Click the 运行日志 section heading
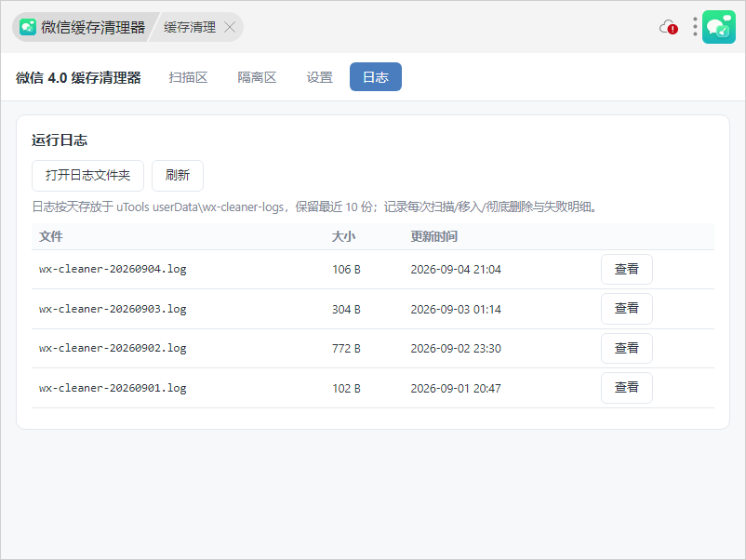Screen dimensions: 746x560 [x=60, y=140]
